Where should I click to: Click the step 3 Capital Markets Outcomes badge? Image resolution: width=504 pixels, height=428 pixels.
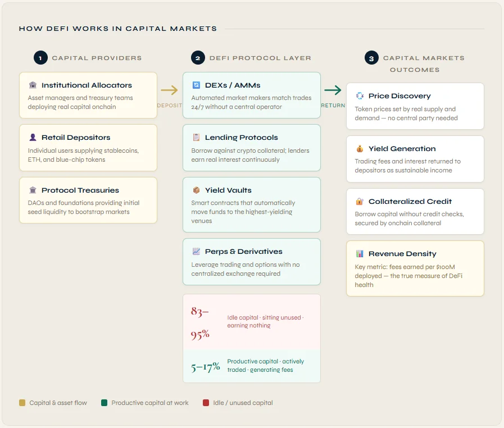point(371,58)
